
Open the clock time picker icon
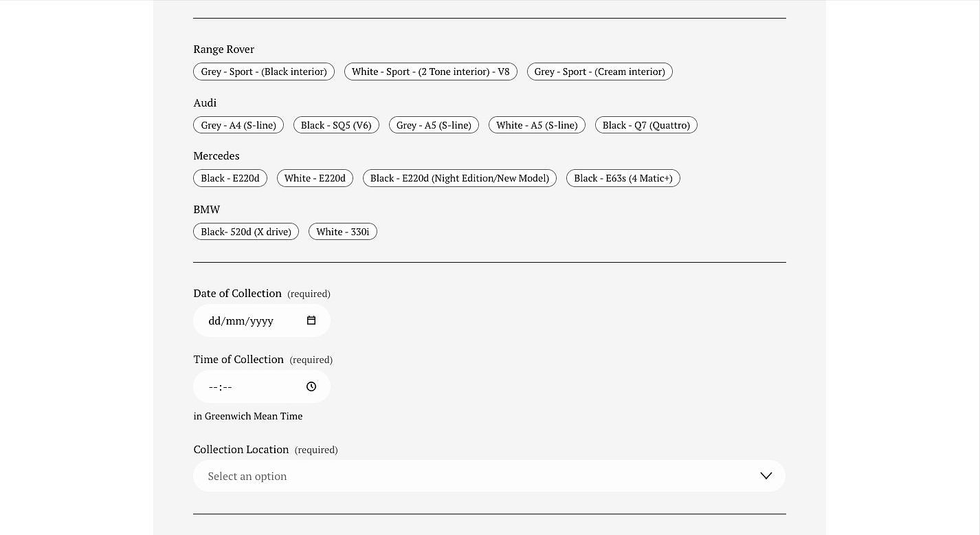311,386
